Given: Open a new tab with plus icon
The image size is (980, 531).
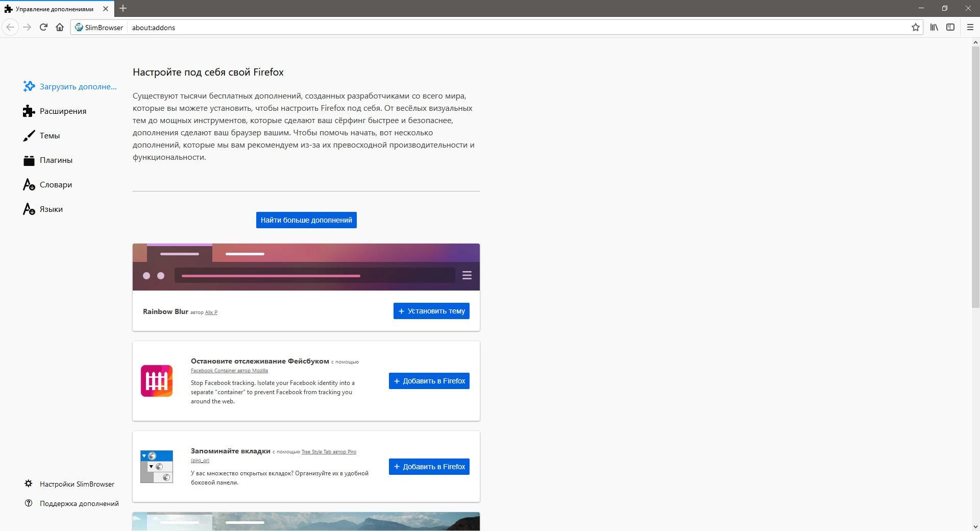Looking at the screenshot, I should click(x=123, y=8).
